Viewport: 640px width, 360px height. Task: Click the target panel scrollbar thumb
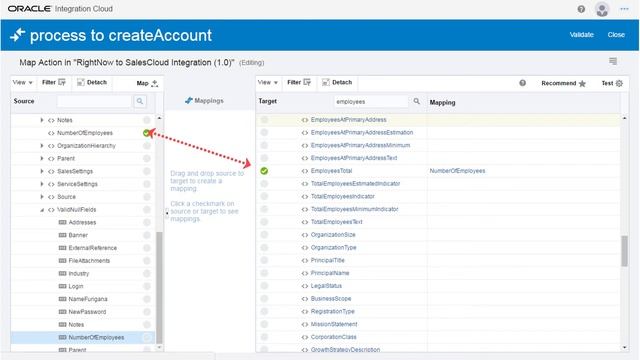coord(624,251)
